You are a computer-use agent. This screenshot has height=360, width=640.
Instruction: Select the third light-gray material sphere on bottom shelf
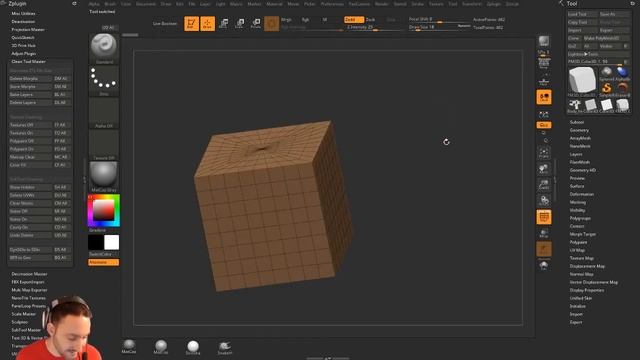(193, 347)
